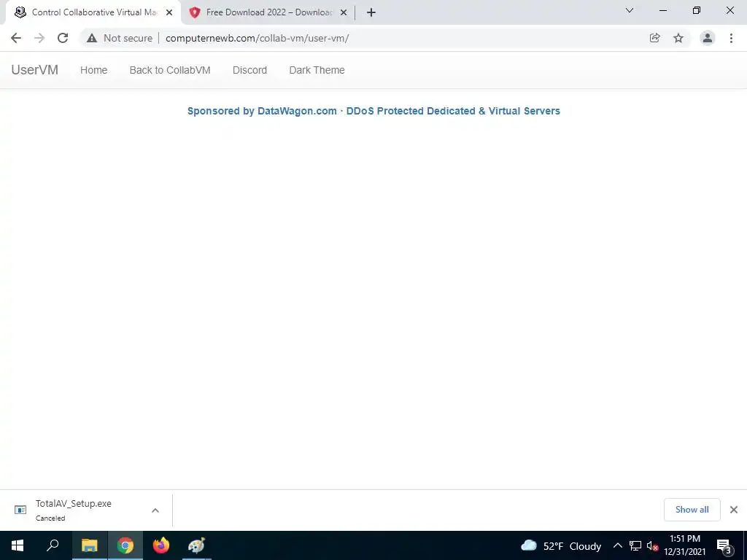Share this page icon in address bar
747x560 pixels.
click(x=654, y=38)
